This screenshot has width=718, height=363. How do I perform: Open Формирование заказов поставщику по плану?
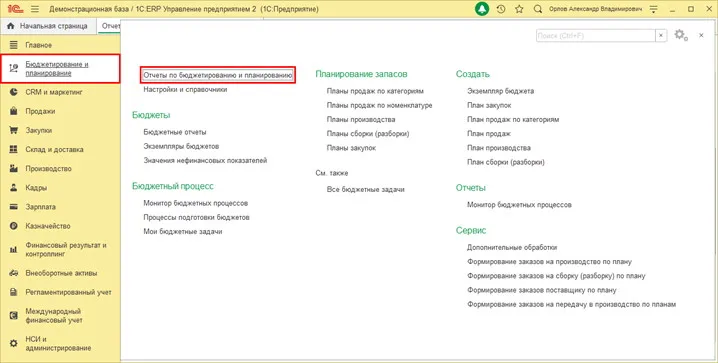pos(542,290)
